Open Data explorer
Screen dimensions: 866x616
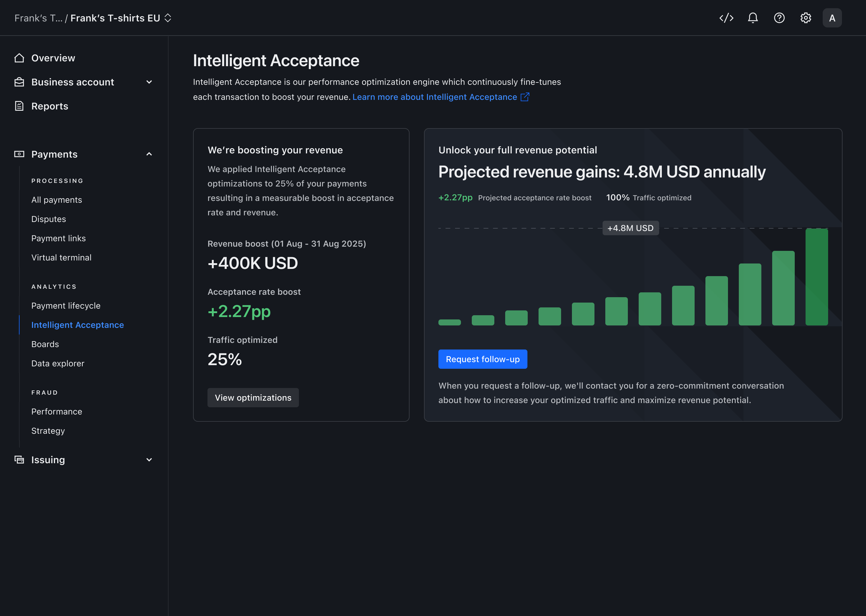(58, 363)
